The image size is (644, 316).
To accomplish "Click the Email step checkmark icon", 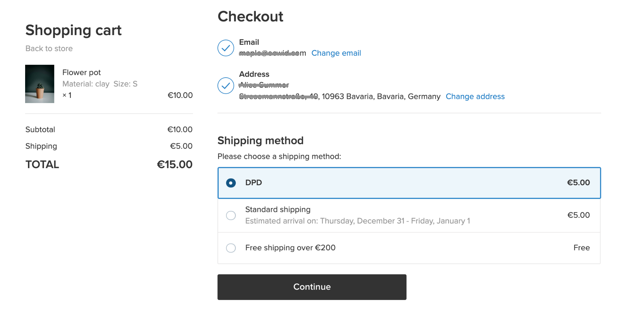I will click(x=226, y=48).
